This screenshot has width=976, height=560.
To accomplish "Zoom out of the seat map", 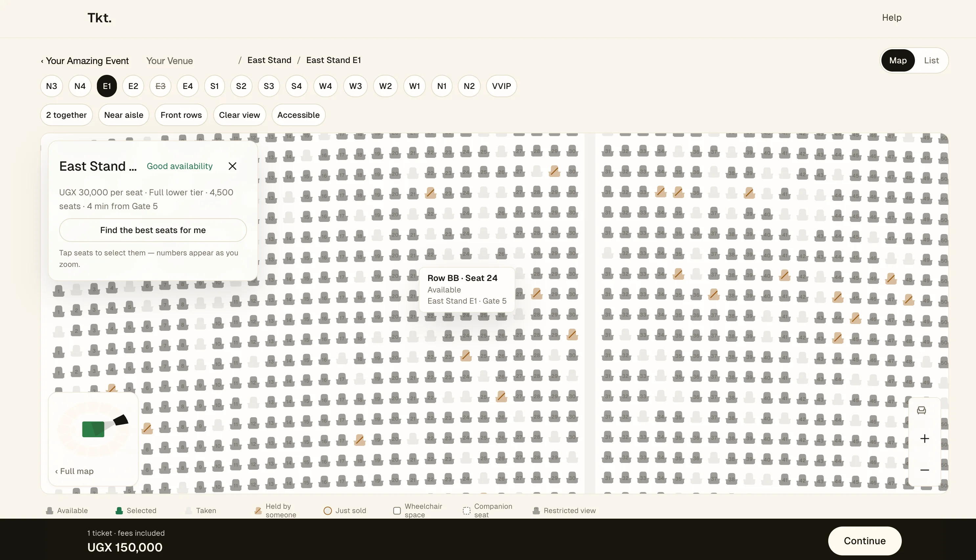I will (x=925, y=470).
